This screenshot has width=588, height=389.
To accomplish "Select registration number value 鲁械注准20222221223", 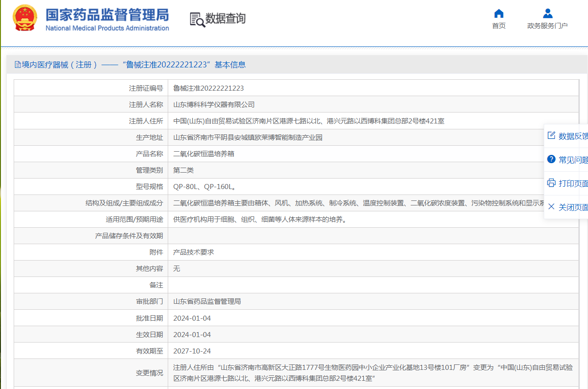I will pyautogui.click(x=208, y=88).
